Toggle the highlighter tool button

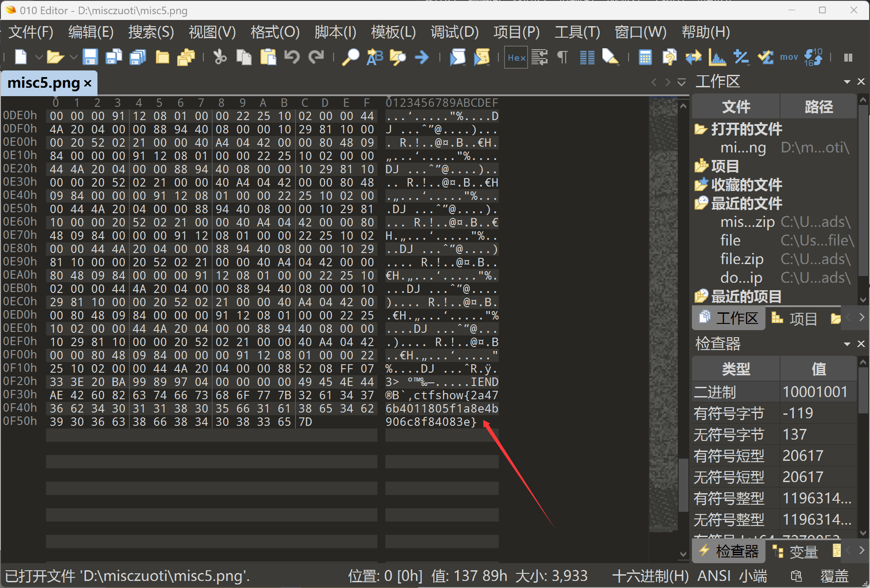(x=610, y=57)
